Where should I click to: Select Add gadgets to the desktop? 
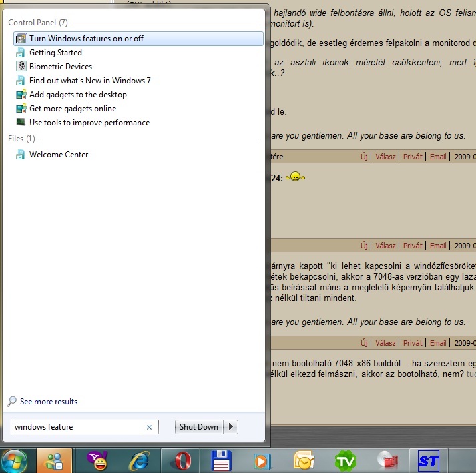click(x=78, y=95)
